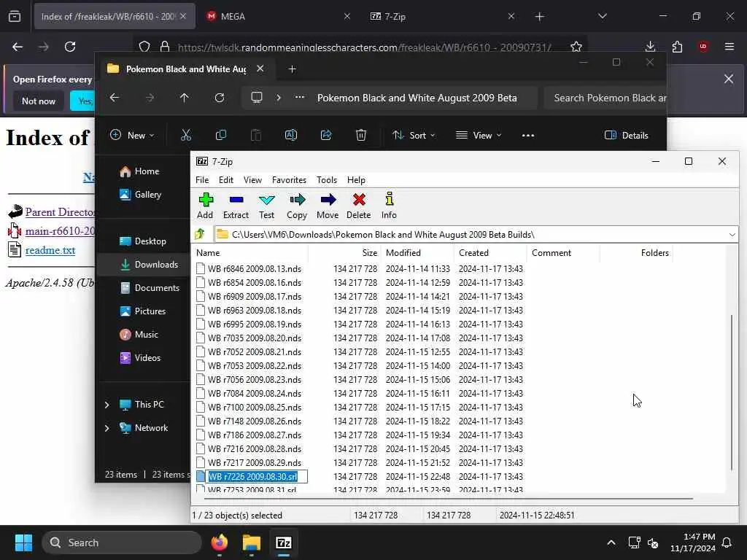Viewport: 747px width, 560px height.
Task: Switch to the MEGA browser tab
Action: [x=278, y=16]
